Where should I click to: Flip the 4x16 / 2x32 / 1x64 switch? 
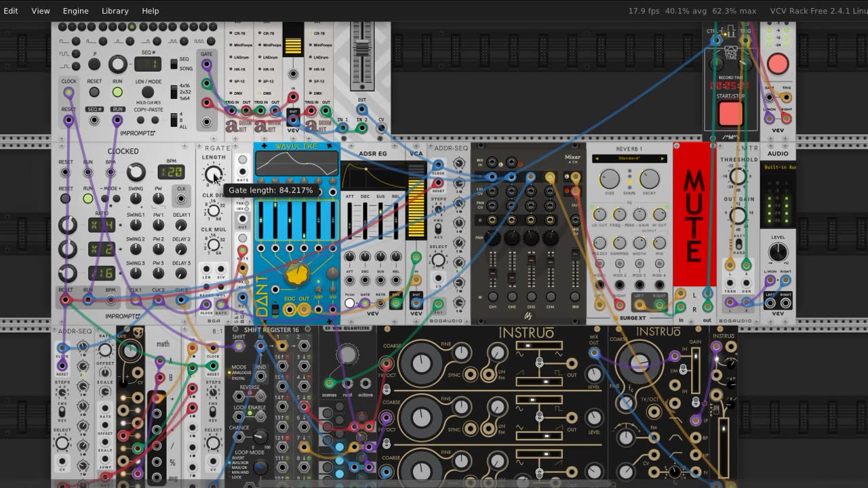174,91
